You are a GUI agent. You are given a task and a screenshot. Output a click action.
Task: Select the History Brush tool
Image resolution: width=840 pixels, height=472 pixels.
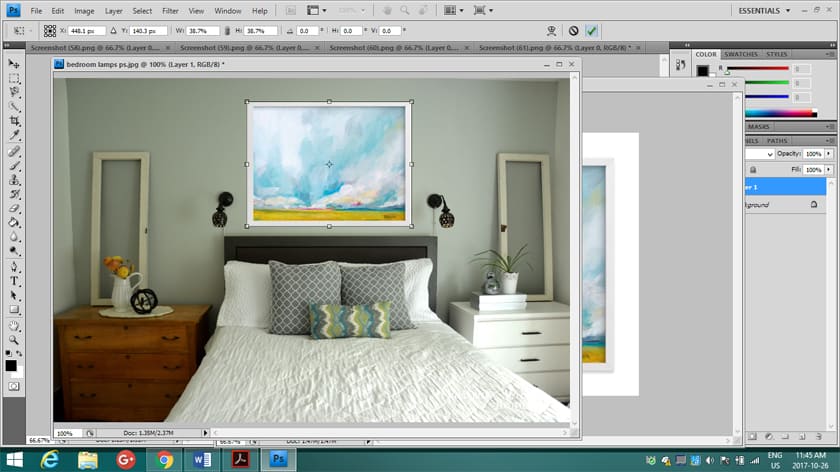click(14, 194)
